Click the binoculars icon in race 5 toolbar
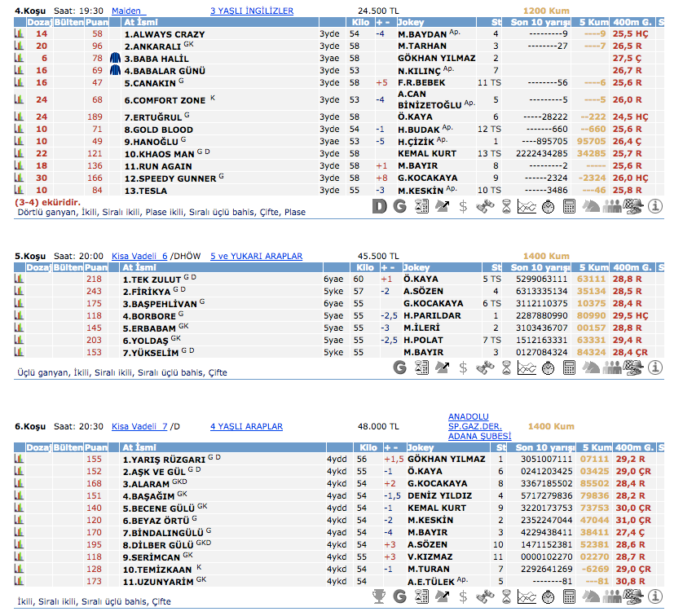Image resolution: width=683 pixels, height=616 pixels. click(x=485, y=367)
